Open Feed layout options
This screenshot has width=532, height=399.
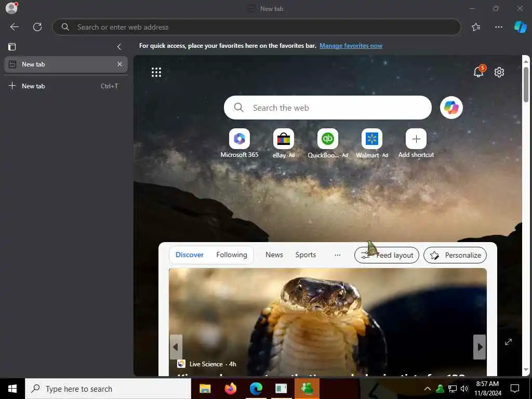(387, 255)
